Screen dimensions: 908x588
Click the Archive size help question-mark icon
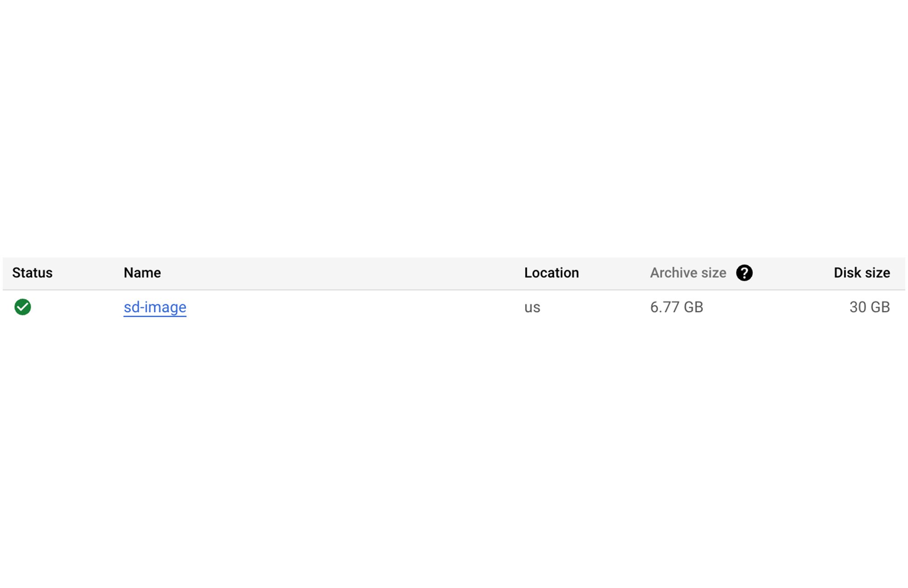click(744, 273)
